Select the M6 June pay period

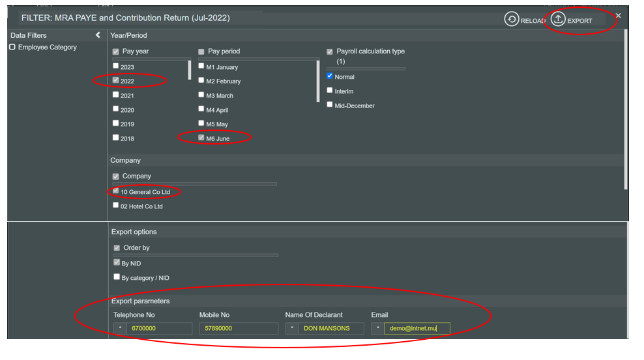pyautogui.click(x=202, y=138)
